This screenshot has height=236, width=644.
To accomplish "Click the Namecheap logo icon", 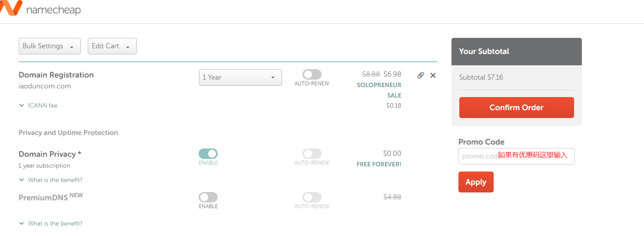I will [x=11, y=8].
